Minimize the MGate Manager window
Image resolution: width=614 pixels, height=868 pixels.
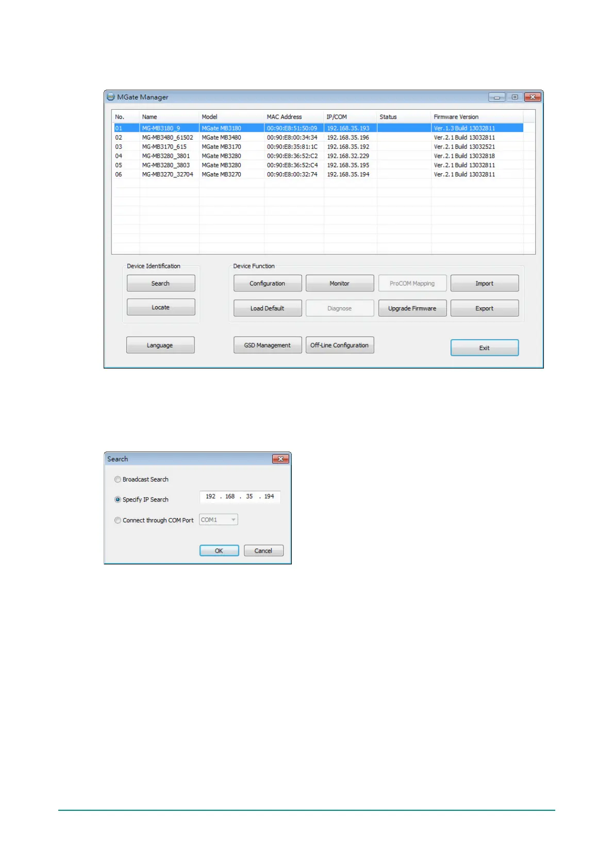(x=497, y=97)
